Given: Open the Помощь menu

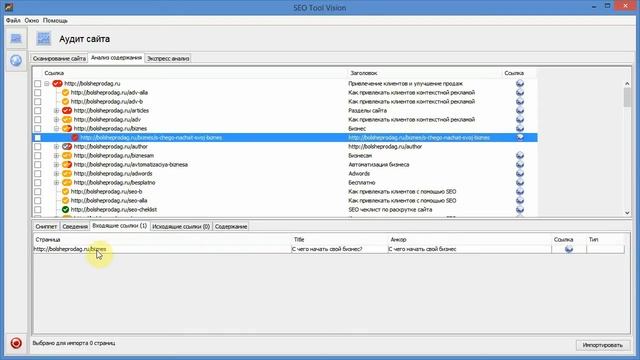Looking at the screenshot, I should 55,20.
